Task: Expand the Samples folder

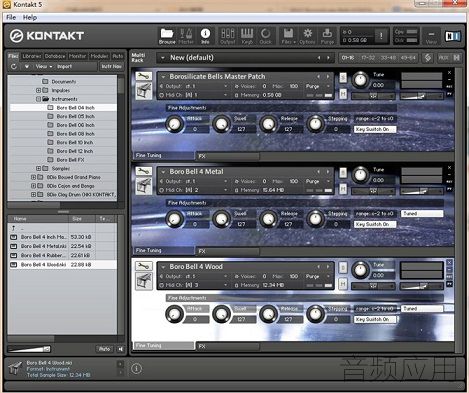Action: point(38,168)
